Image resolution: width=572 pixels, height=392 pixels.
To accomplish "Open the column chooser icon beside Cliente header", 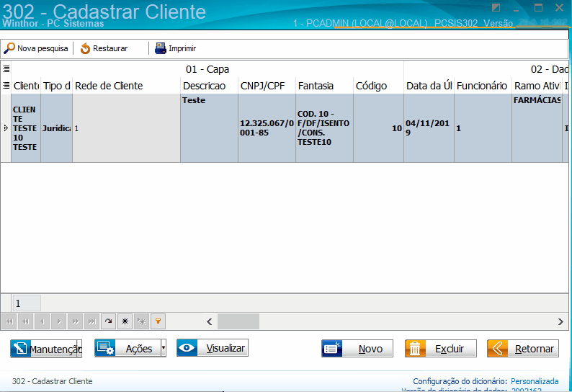I will (x=6, y=86).
